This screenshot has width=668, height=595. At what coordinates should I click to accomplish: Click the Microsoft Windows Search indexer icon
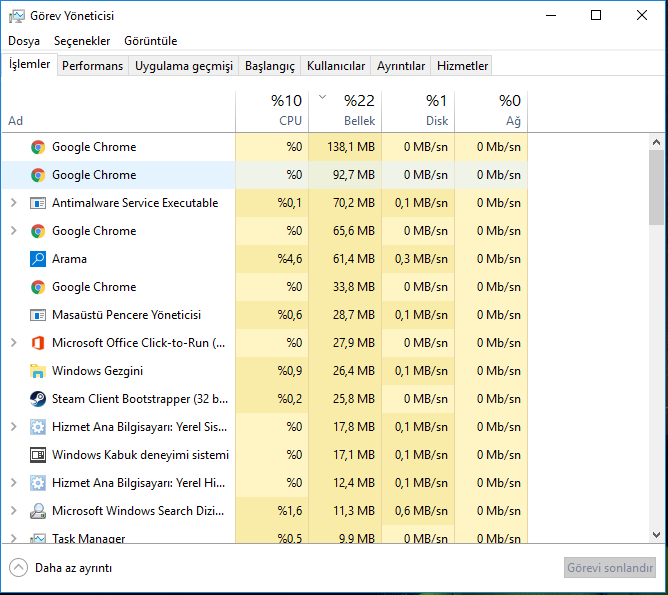38,511
